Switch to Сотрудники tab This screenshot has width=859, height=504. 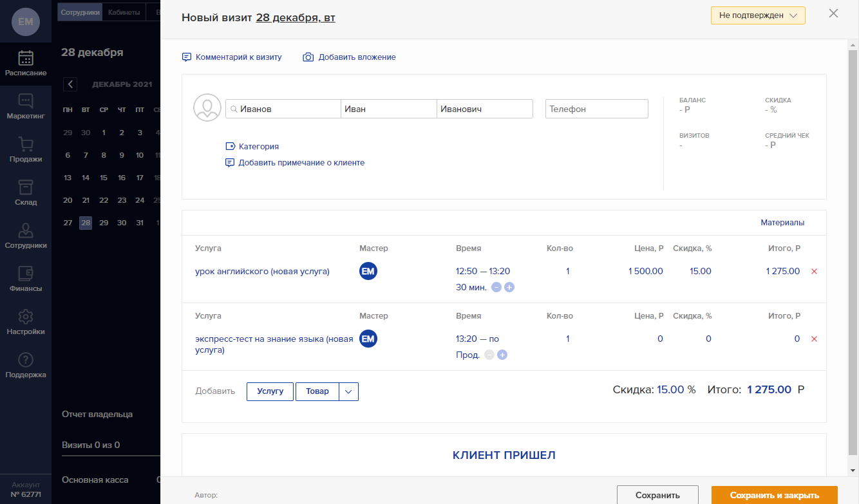click(x=80, y=12)
